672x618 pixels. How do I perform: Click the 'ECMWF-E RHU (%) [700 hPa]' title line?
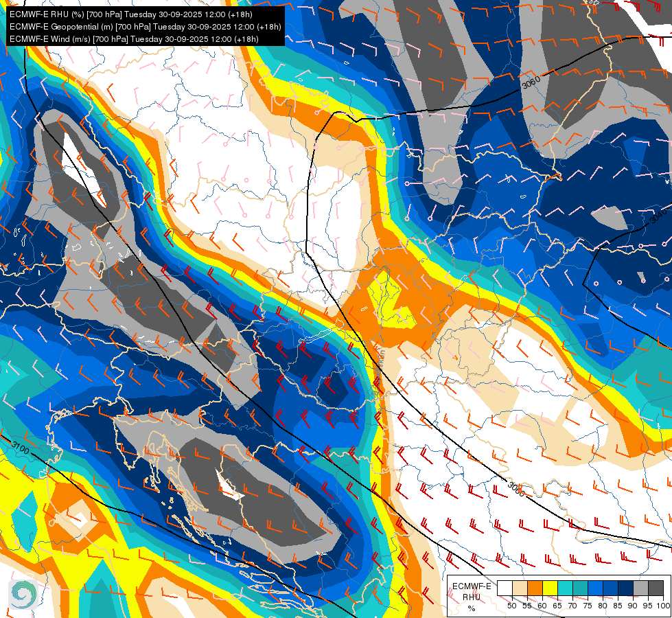[x=131, y=14]
